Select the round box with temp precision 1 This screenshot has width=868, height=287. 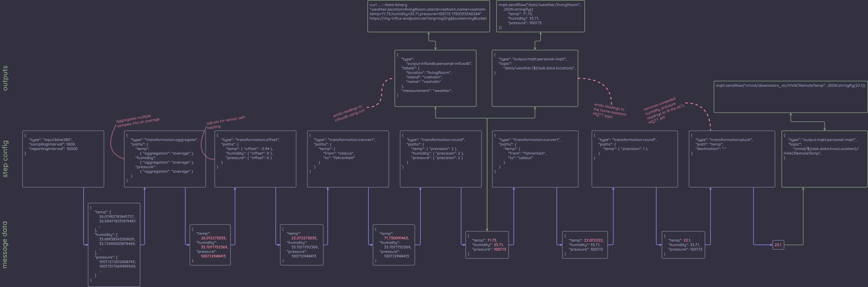634,159
